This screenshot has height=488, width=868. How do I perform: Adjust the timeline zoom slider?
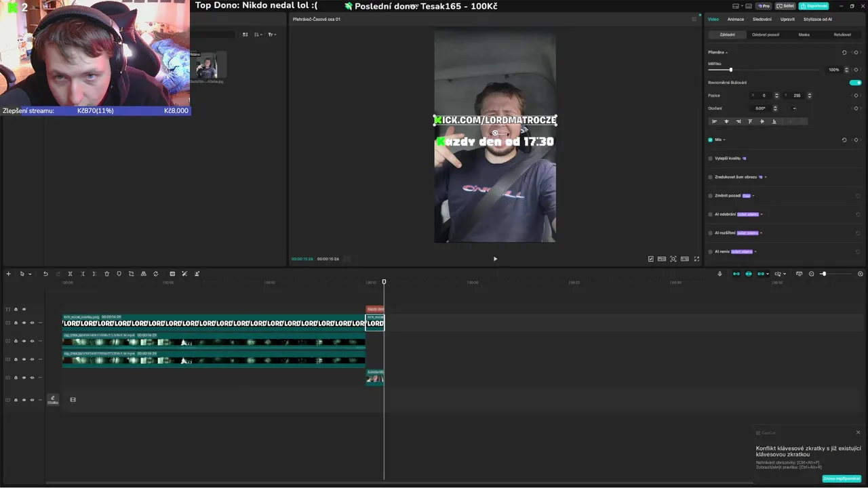[823, 274]
